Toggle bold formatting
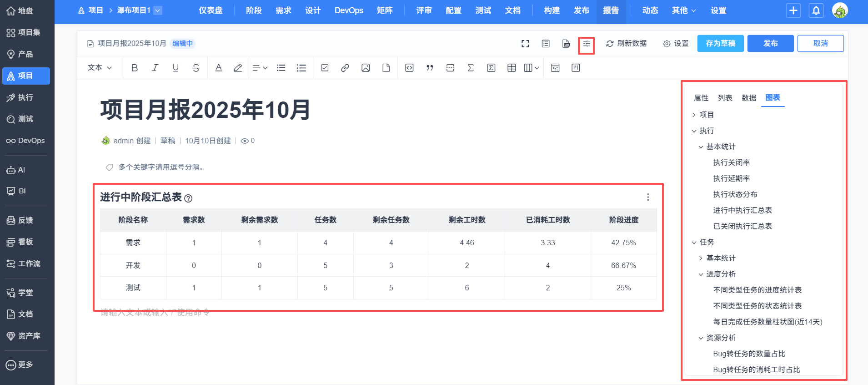868x385 pixels. [x=135, y=68]
